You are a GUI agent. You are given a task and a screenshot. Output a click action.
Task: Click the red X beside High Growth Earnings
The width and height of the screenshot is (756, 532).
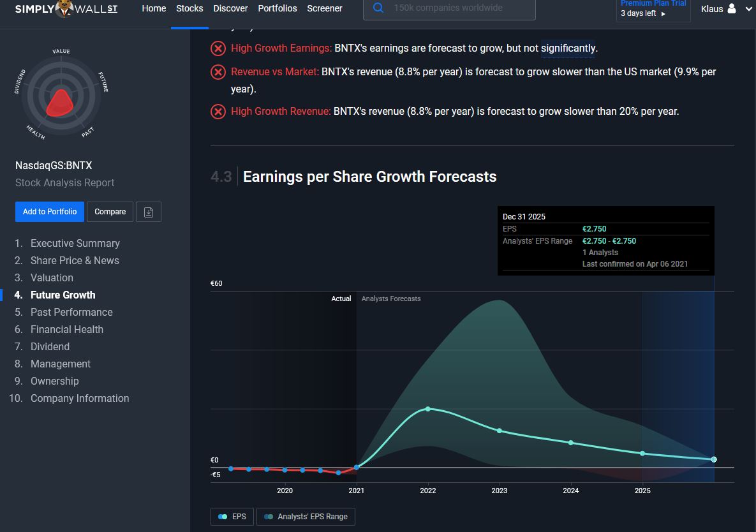pyautogui.click(x=218, y=48)
